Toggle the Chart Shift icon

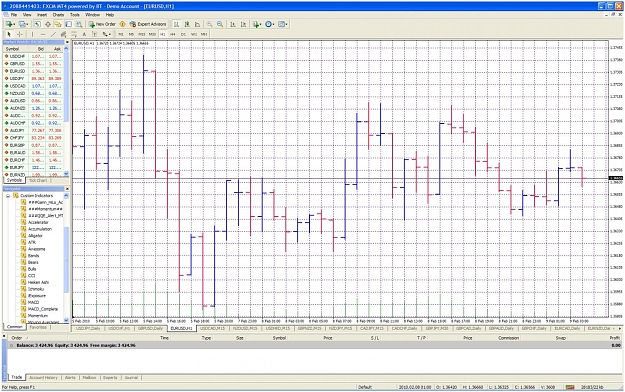(x=243, y=24)
